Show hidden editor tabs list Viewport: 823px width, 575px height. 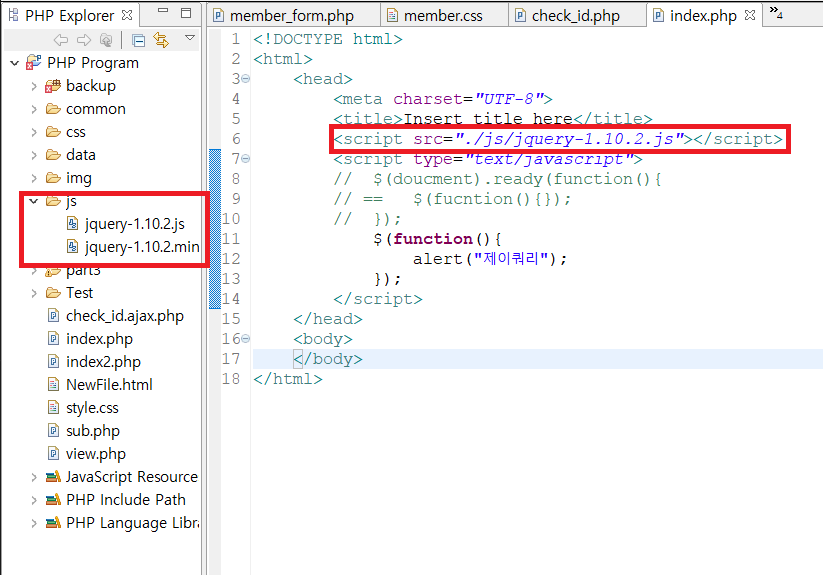776,13
